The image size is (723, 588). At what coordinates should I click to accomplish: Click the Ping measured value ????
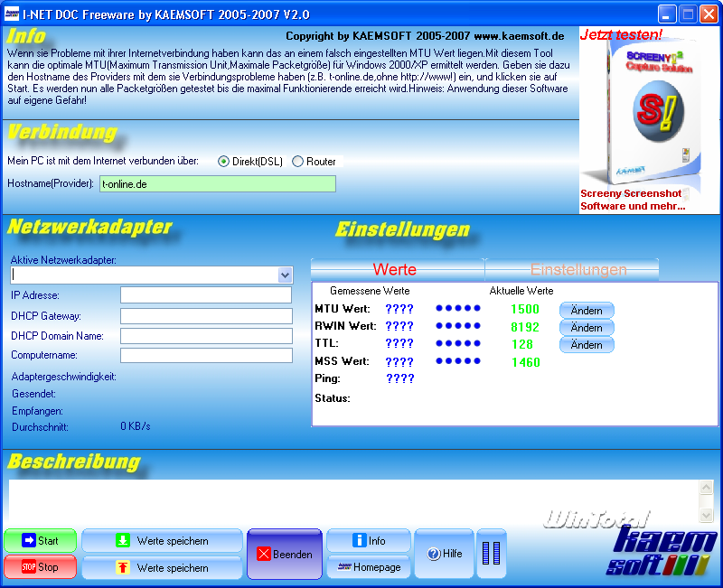click(x=399, y=378)
